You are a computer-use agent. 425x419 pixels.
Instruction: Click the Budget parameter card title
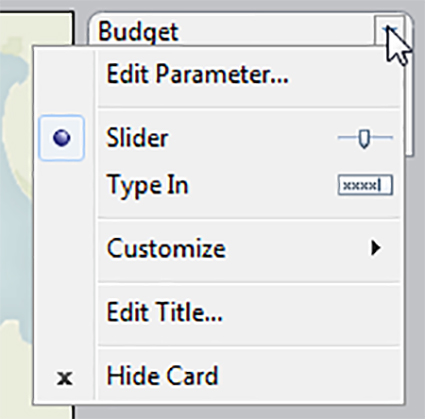click(138, 33)
